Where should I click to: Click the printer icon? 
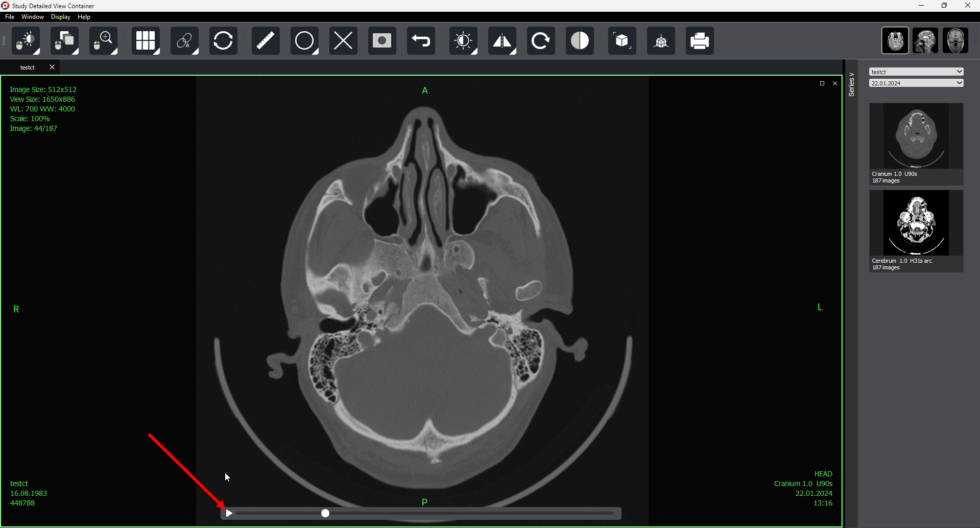pyautogui.click(x=700, y=41)
